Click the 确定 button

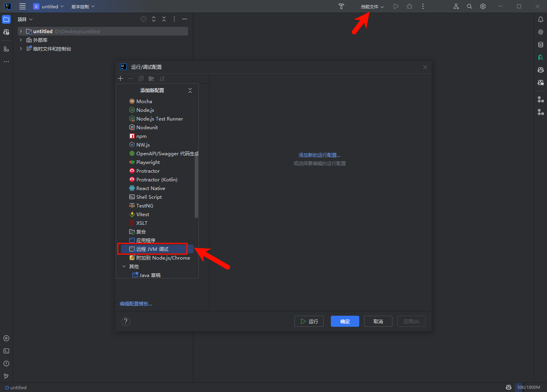[x=345, y=321]
